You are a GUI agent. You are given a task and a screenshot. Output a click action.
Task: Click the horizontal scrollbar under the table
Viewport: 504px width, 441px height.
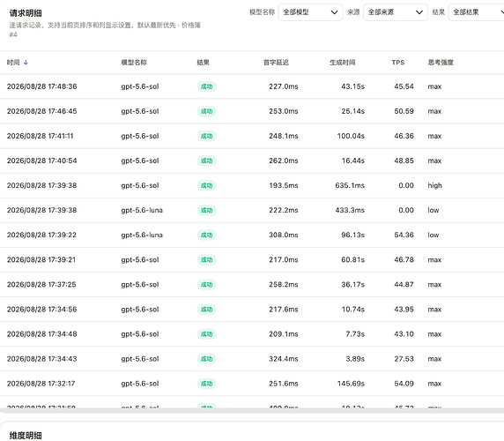coord(252,410)
